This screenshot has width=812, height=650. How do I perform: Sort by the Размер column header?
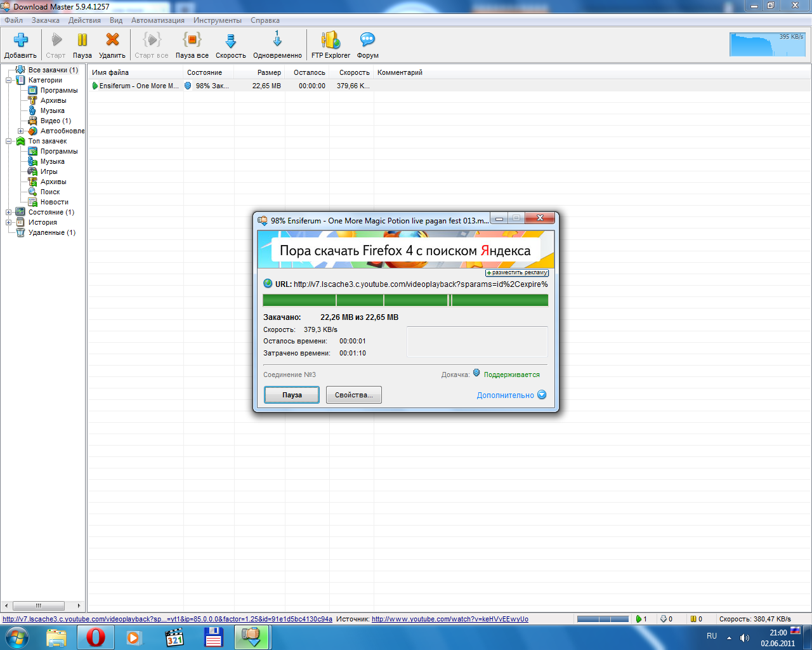coord(259,72)
